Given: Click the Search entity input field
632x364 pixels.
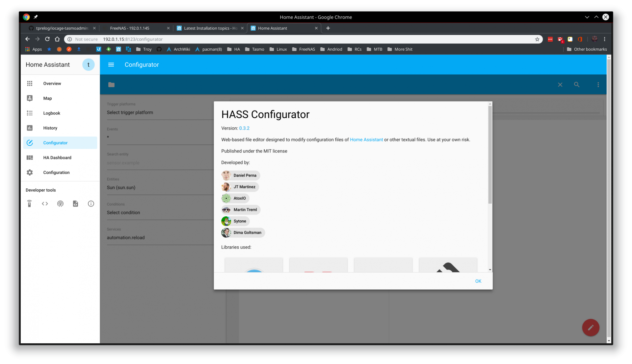Looking at the screenshot, I should pyautogui.click(x=160, y=163).
